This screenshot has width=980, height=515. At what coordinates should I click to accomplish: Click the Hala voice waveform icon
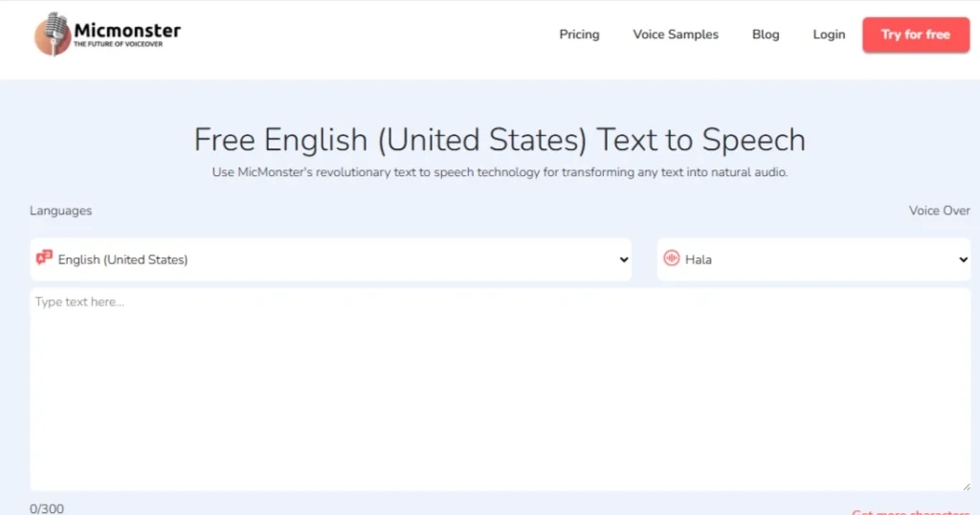[671, 257]
